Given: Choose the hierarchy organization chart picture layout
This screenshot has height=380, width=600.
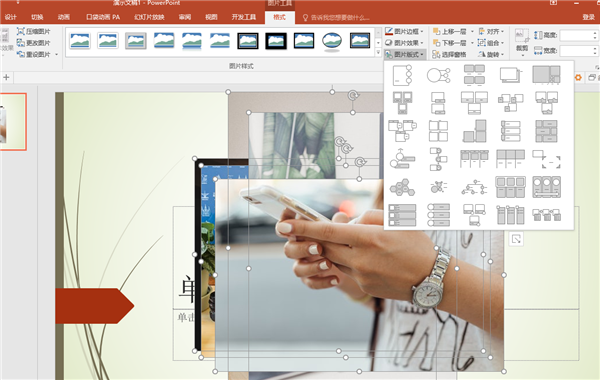Looking at the screenshot, I should click(474, 188).
